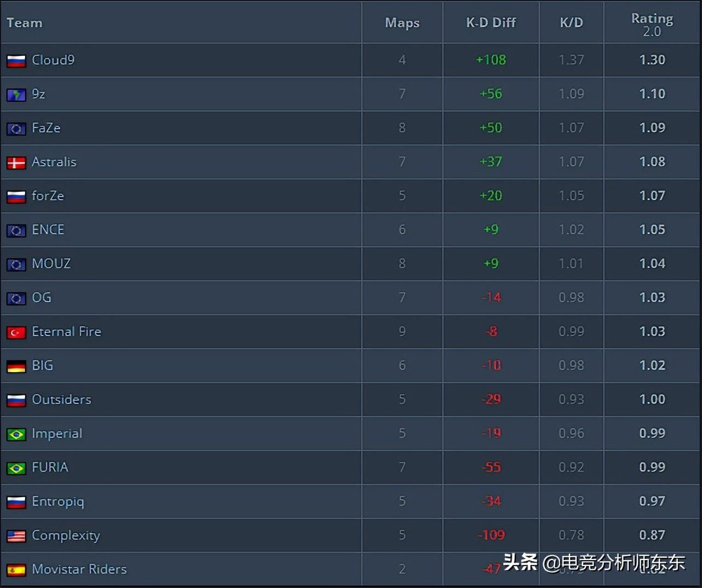
Task: Click the Turkish flag beside Eternal Fire
Action: tap(16, 332)
